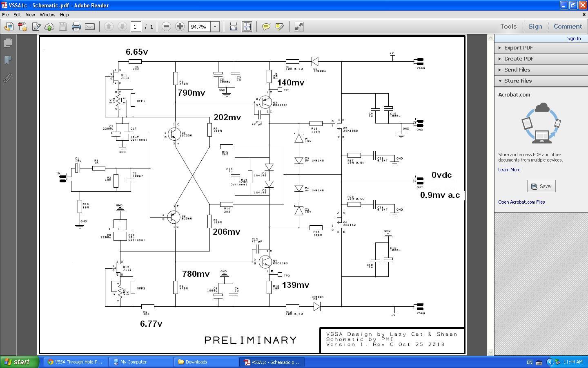Click the Save button in Store Files
The image size is (588, 368).
pos(541,186)
